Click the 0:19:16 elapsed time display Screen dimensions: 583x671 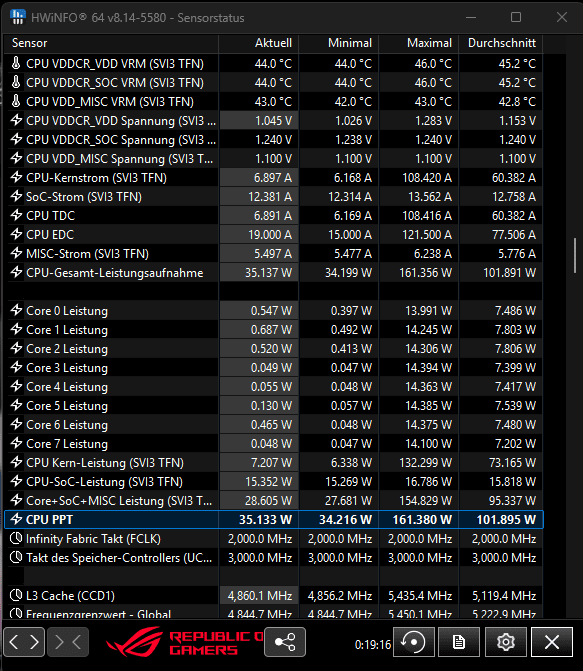[373, 644]
